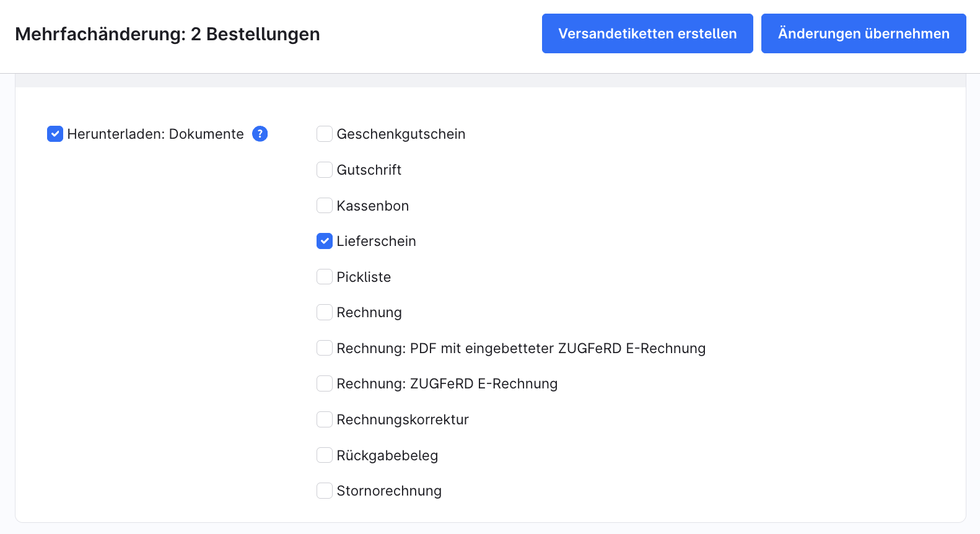Click the Lieferschein label text
Image resolution: width=980 pixels, height=534 pixels.
coord(376,241)
